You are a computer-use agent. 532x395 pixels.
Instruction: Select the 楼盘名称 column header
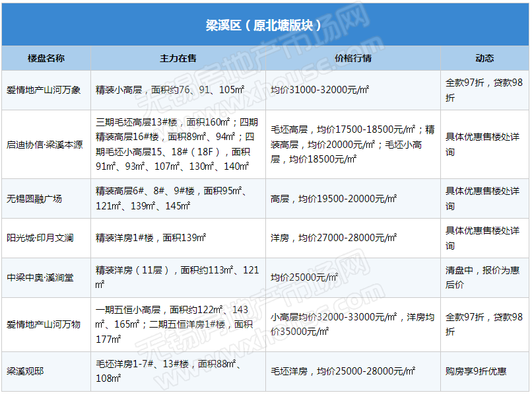coord(46,58)
